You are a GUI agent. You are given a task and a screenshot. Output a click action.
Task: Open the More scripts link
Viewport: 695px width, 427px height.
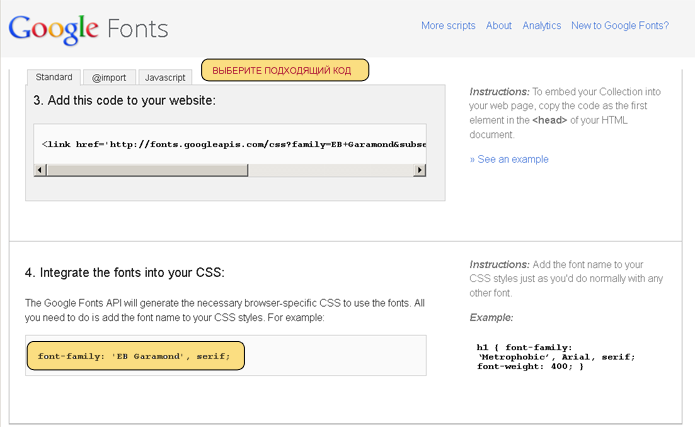coord(448,26)
